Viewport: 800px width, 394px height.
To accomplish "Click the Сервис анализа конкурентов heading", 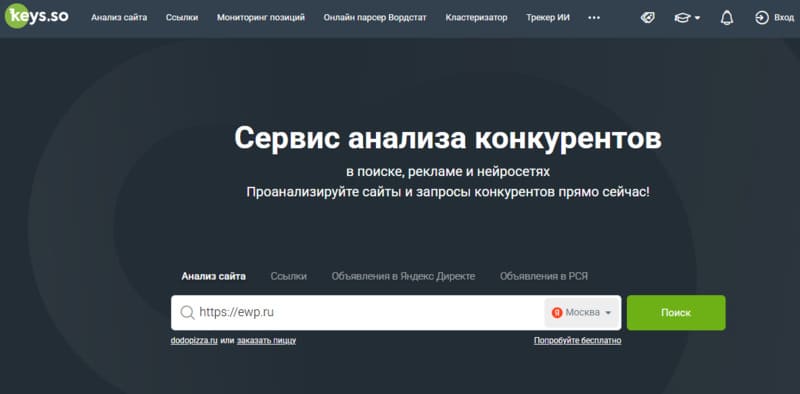I will click(x=448, y=138).
